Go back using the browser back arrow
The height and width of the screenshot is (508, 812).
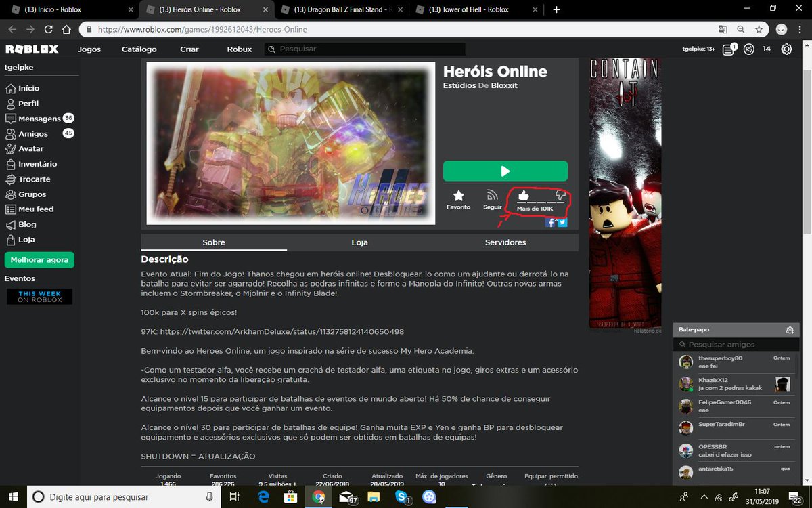click(12, 29)
